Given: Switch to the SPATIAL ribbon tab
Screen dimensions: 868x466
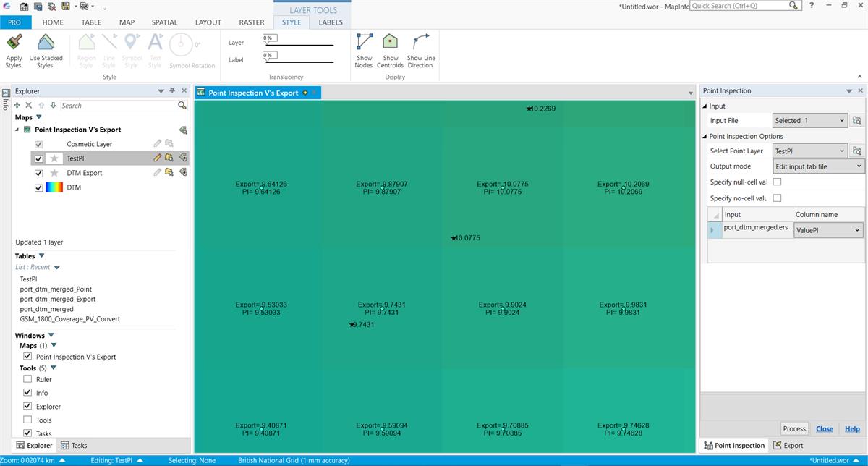Looking at the screenshot, I should [x=164, y=22].
